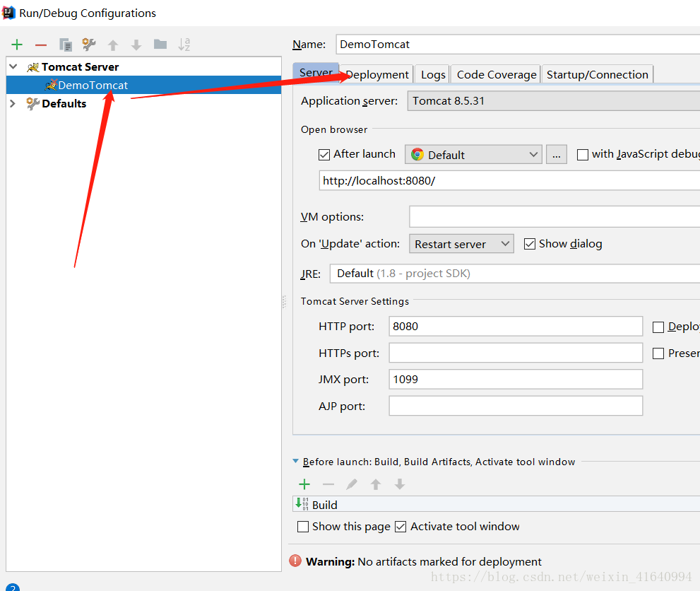This screenshot has height=591, width=700.
Task: Click the Warning: No artifacts marked for deployment text
Action: pyautogui.click(x=424, y=561)
